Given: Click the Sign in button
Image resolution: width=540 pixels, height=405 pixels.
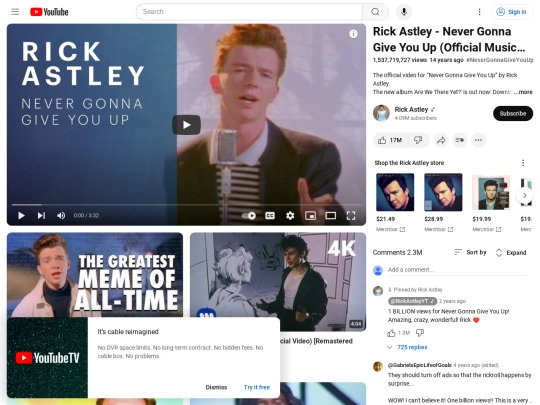Looking at the screenshot, I should 511,12.
